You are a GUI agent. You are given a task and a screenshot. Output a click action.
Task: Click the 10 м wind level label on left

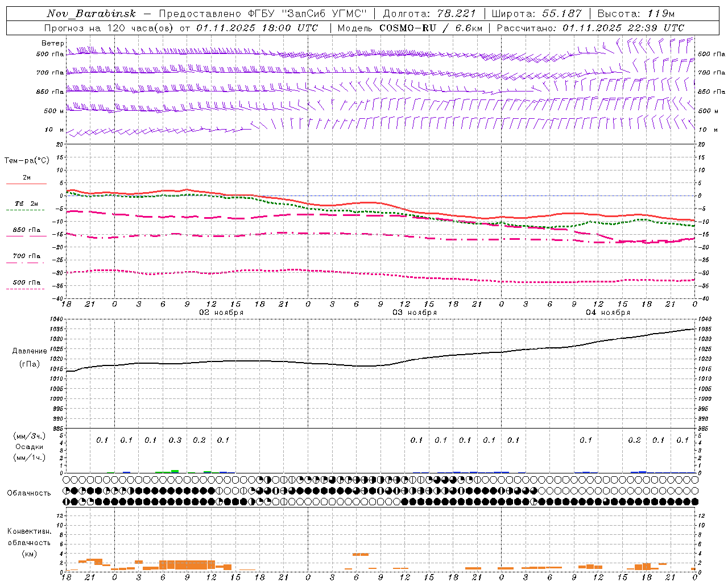[x=54, y=130]
